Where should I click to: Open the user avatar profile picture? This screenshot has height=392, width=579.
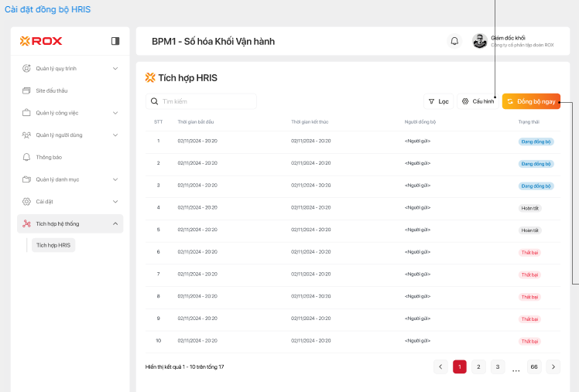(x=480, y=41)
